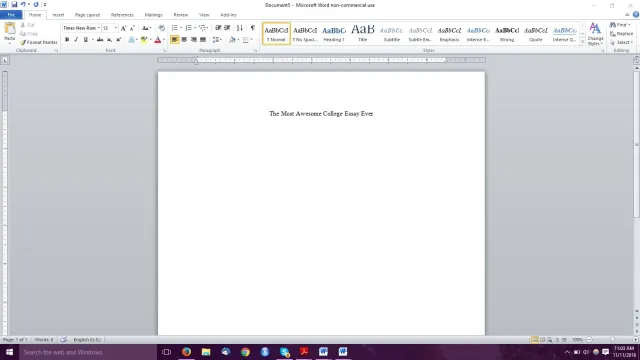The width and height of the screenshot is (640, 360).
Task: Open the Font dialog launcher
Action: pyautogui.click(x=164, y=51)
